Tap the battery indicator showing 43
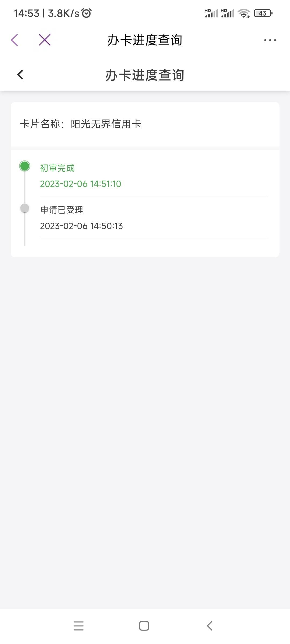 click(263, 13)
